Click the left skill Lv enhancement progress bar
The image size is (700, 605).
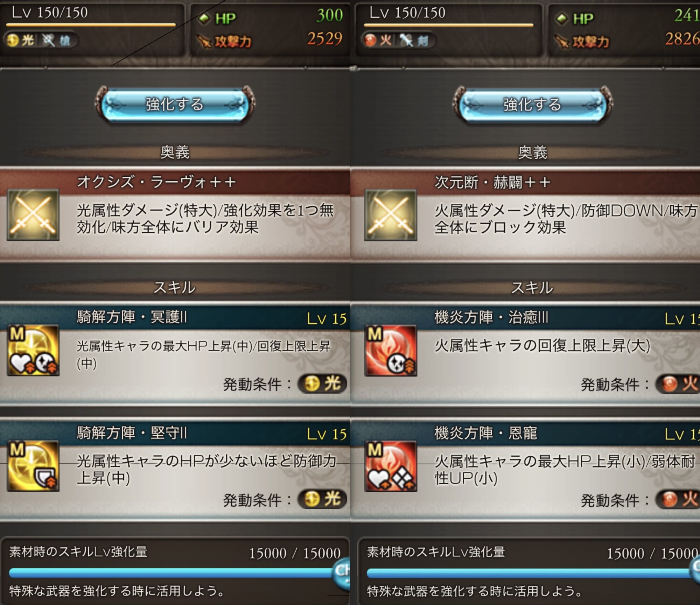(171, 572)
